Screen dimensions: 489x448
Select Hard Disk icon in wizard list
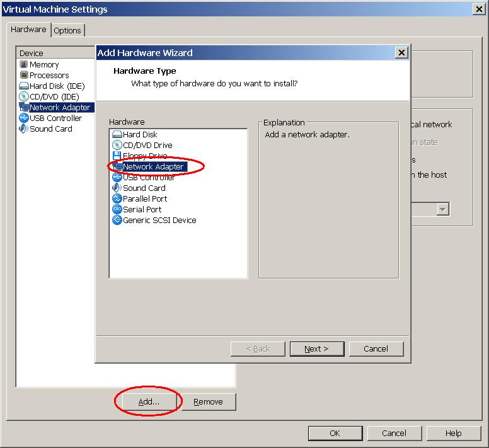(117, 135)
